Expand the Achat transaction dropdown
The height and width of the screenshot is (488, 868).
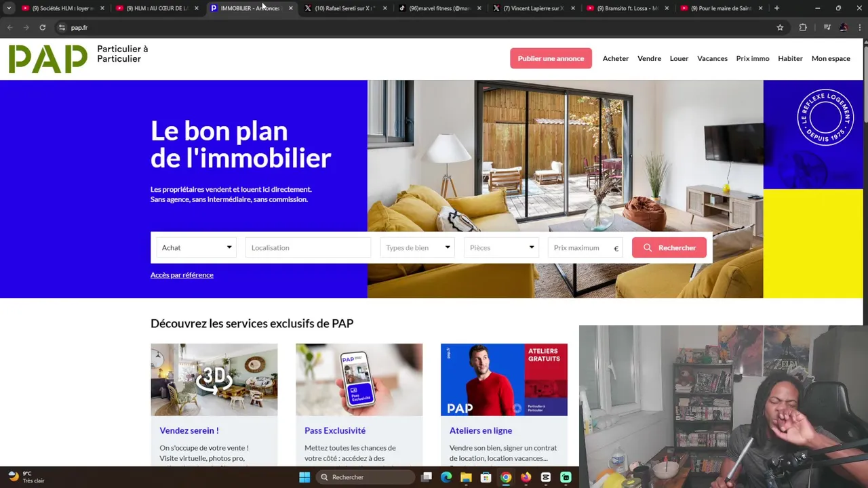197,247
